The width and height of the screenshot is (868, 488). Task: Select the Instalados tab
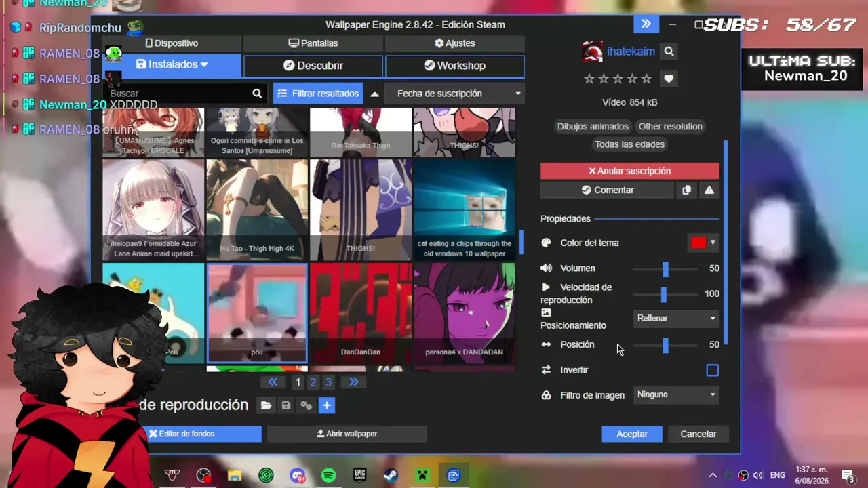click(x=172, y=65)
